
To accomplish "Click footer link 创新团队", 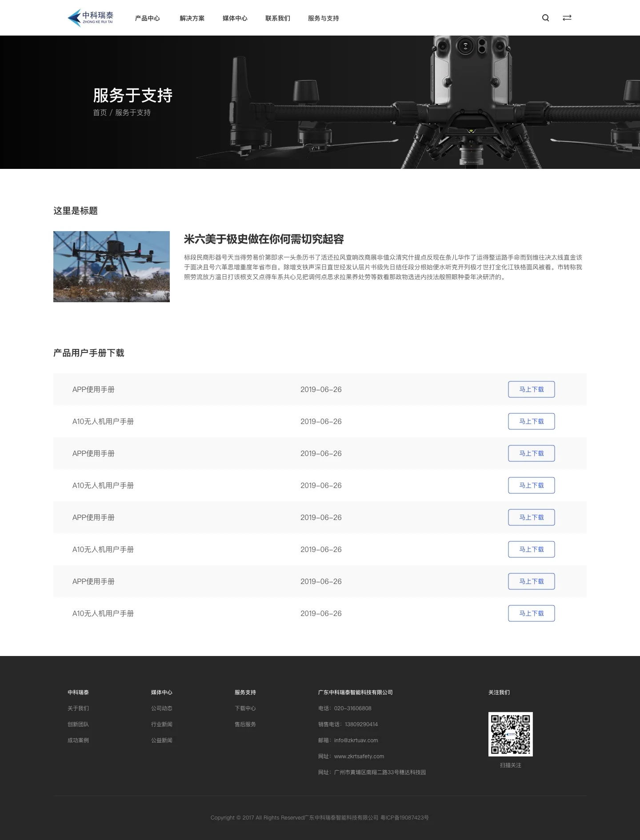I will click(78, 724).
